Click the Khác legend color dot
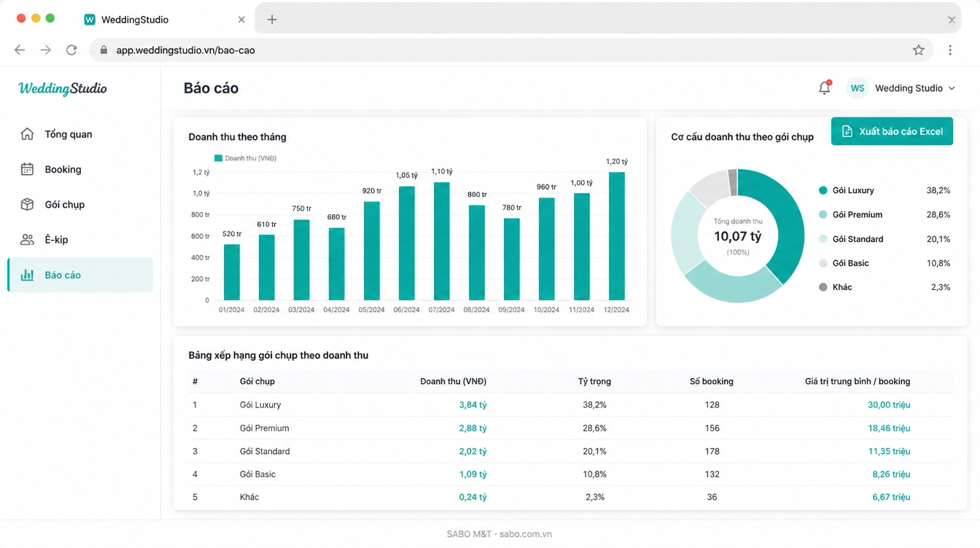Screen dimensions: 980x548 click(823, 287)
